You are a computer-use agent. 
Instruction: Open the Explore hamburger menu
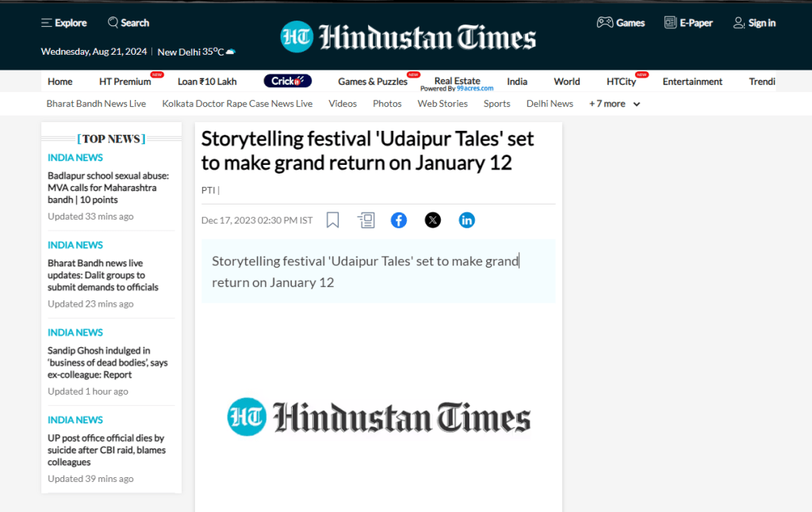[47, 23]
